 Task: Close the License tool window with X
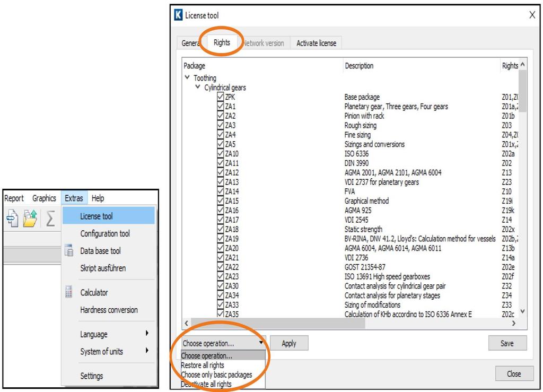(x=532, y=15)
